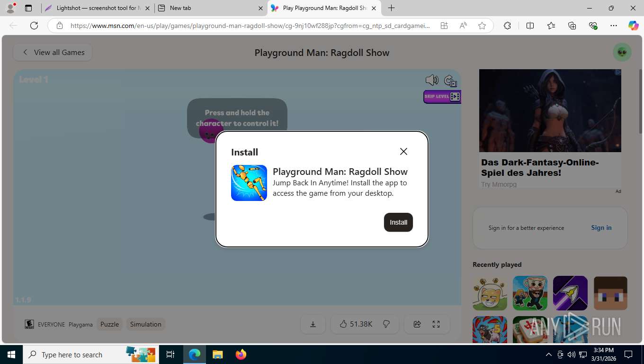Mute the game sound speaker icon

[432, 80]
